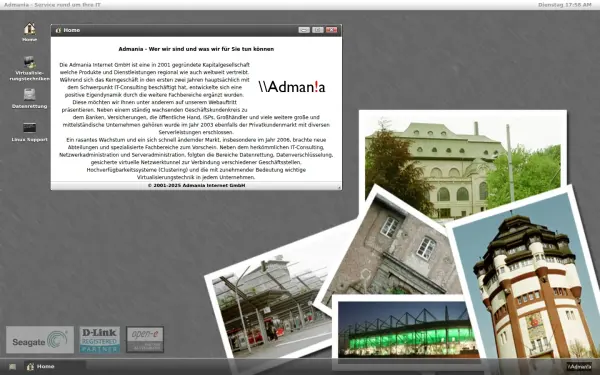Click the Admania logo inside the Home window

tap(292, 87)
